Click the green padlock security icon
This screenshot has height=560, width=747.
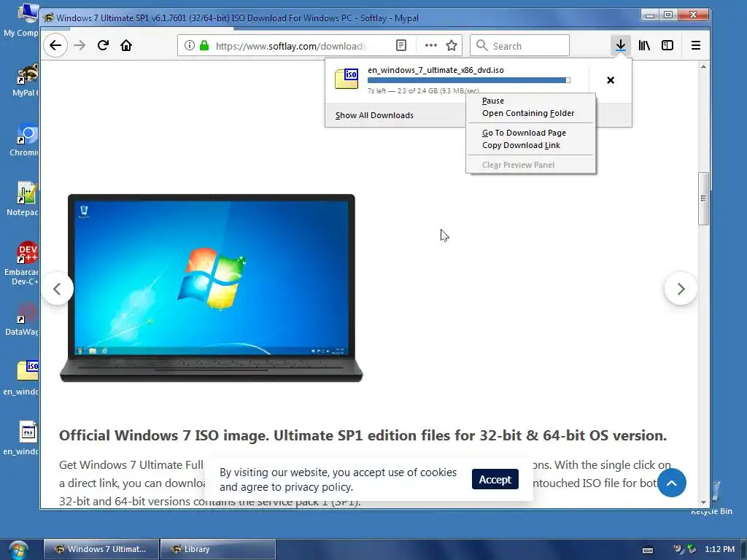204,46
